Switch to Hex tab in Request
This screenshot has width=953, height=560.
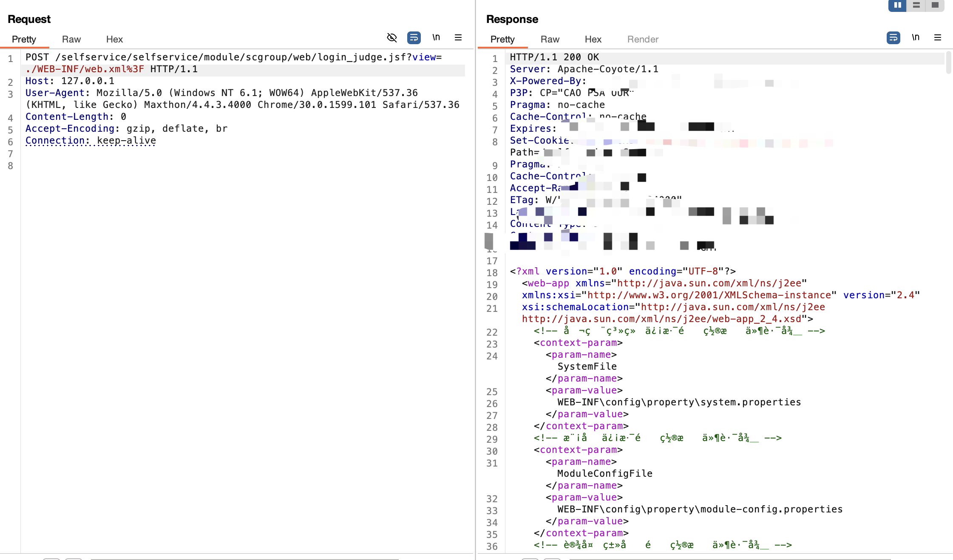[114, 39]
